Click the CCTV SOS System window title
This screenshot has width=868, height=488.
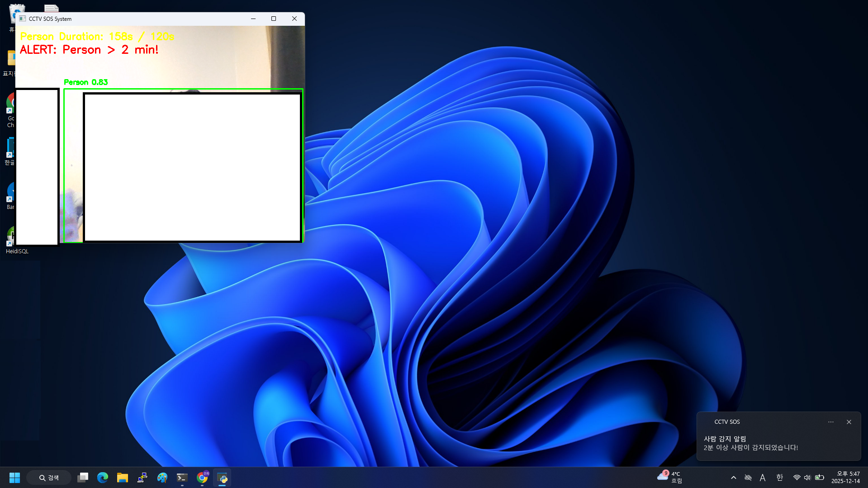point(50,19)
